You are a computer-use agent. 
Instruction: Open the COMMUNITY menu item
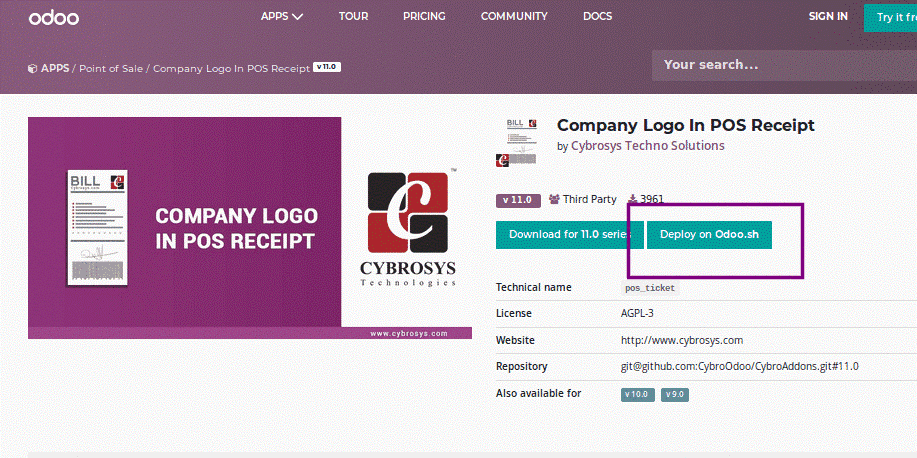click(x=514, y=16)
